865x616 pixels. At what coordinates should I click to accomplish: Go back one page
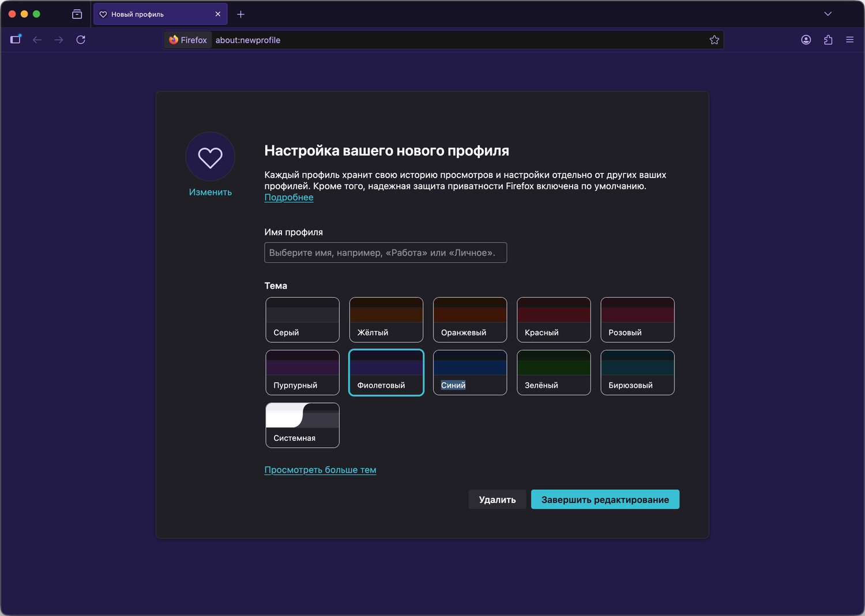point(37,40)
